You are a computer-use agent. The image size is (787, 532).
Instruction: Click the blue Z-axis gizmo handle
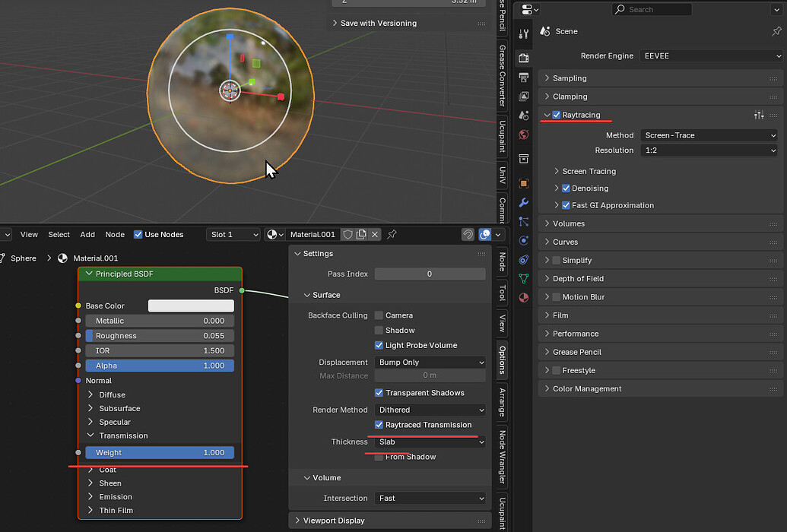tap(230, 36)
